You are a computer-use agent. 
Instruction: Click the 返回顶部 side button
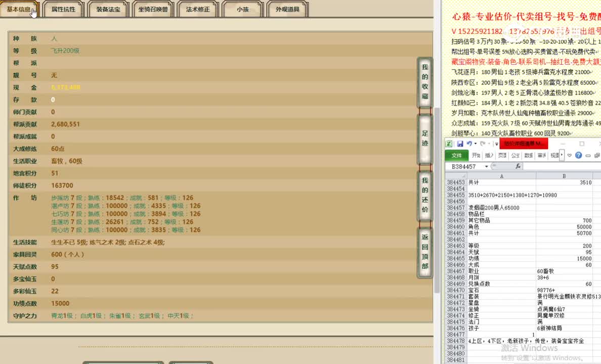(x=424, y=252)
